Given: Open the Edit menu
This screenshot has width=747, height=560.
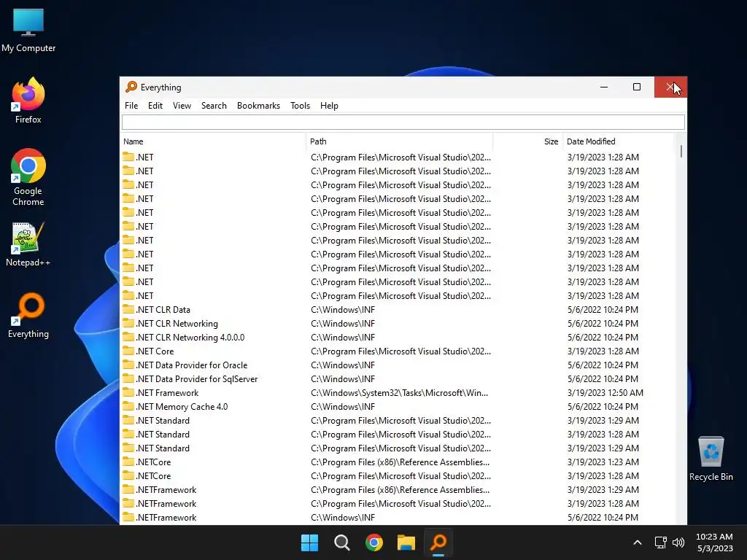Looking at the screenshot, I should pos(155,106).
